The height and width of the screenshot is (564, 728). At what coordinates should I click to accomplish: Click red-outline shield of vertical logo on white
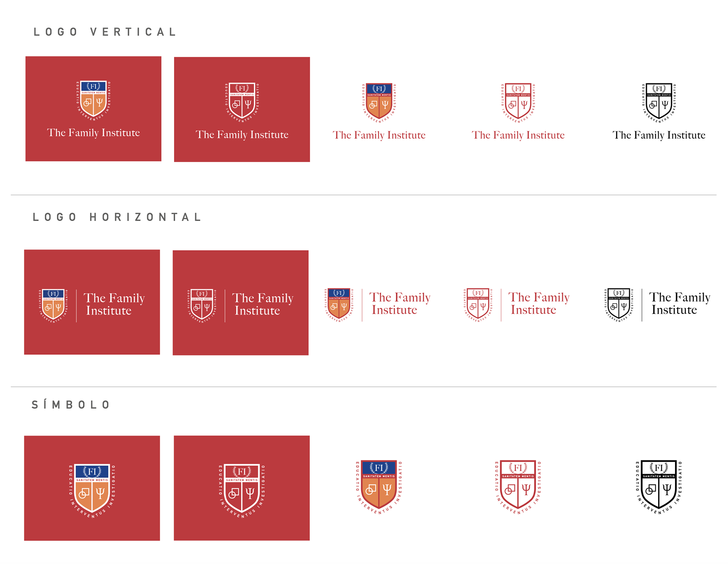point(518,102)
